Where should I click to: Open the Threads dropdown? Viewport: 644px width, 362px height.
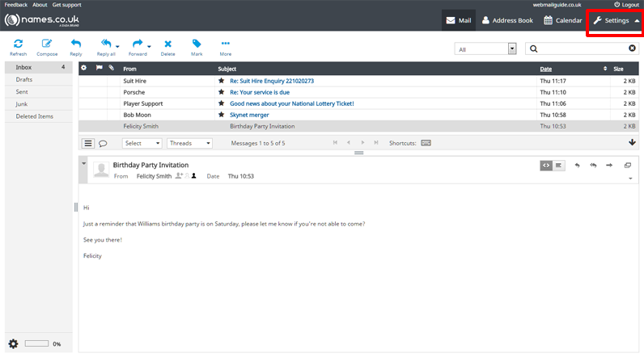point(190,143)
